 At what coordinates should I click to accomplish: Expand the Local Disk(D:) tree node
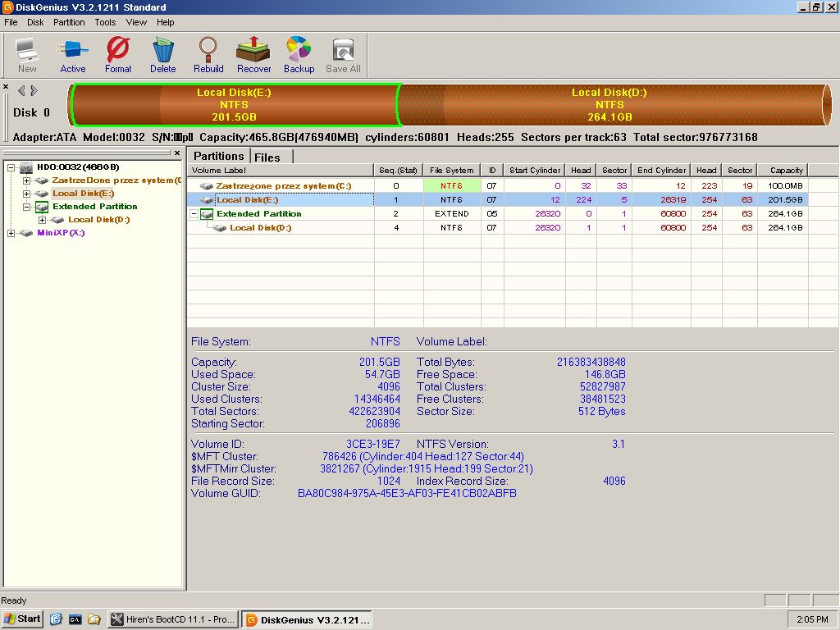pyautogui.click(x=43, y=220)
